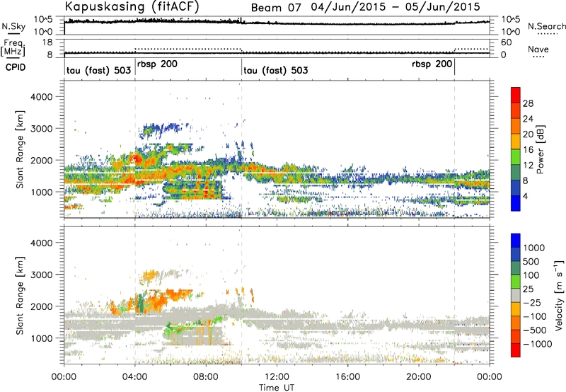Select the '28' power colorbar value

(x=528, y=103)
